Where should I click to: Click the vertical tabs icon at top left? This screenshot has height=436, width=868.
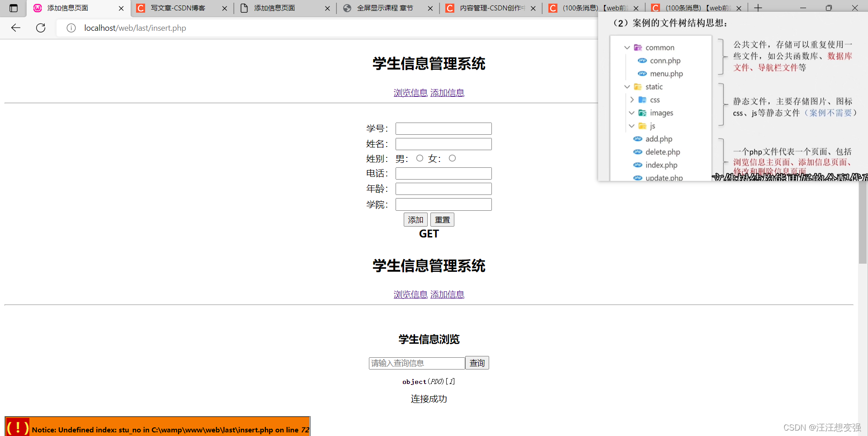tap(13, 8)
